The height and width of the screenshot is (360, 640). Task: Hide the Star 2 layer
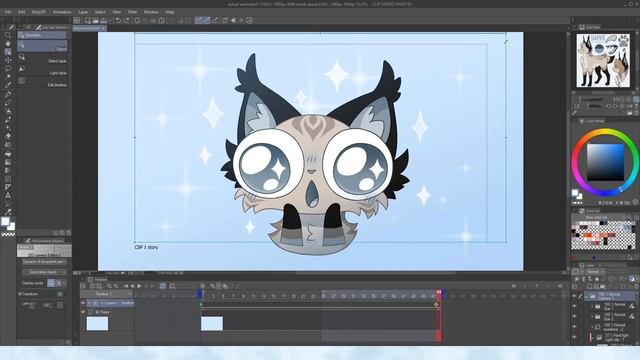pyautogui.click(x=574, y=316)
